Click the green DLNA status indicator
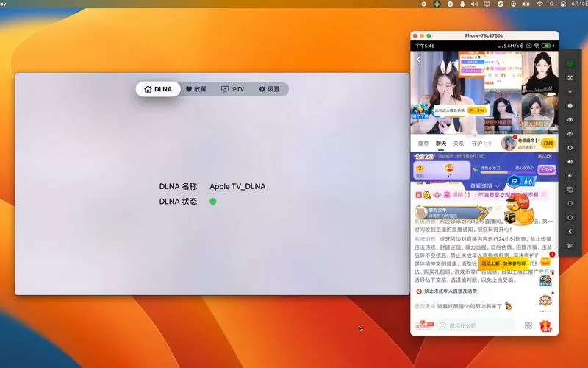The image size is (588, 368). click(x=213, y=201)
